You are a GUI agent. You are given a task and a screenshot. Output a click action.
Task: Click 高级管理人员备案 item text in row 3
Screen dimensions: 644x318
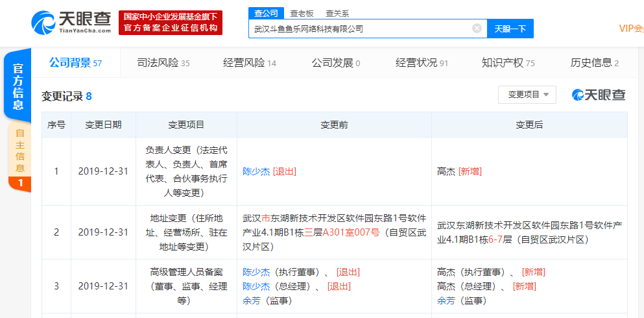click(186, 286)
